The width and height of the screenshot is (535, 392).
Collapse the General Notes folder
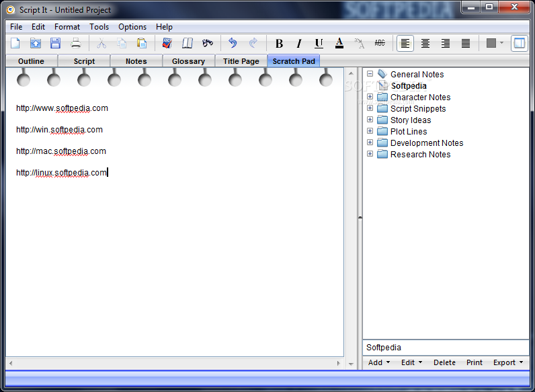click(370, 74)
